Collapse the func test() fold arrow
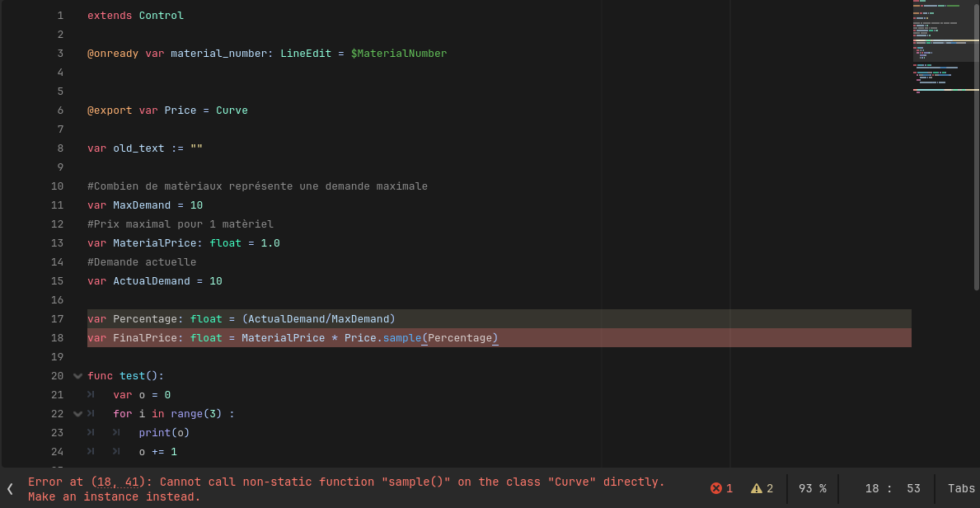This screenshot has width=980, height=508. 78,376
